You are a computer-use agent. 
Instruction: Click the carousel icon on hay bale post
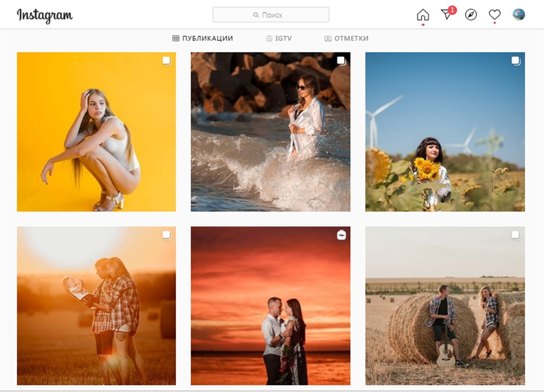coord(516,235)
